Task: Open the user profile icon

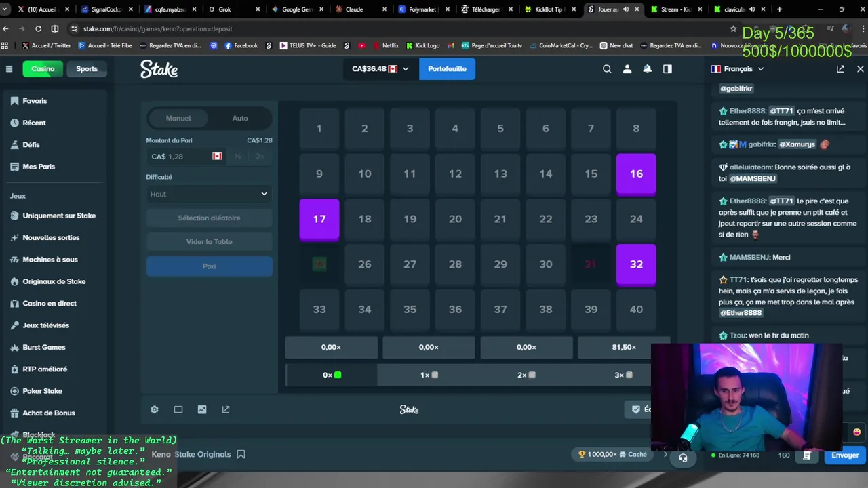Action: 627,68
